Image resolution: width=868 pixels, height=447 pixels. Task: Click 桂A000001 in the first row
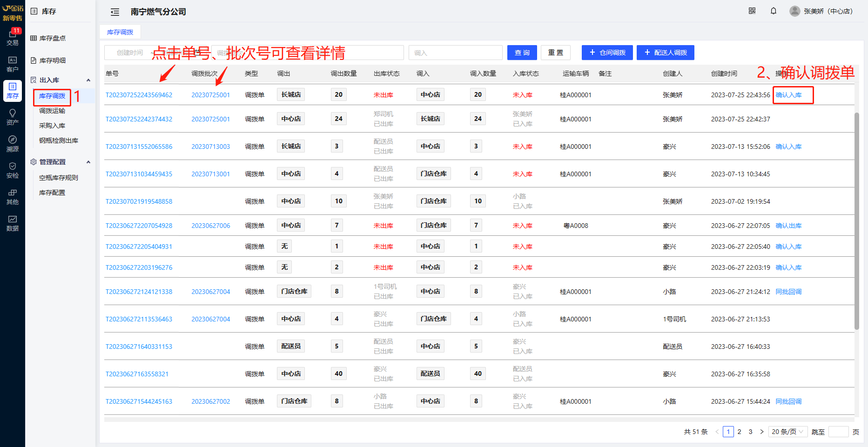576,95
